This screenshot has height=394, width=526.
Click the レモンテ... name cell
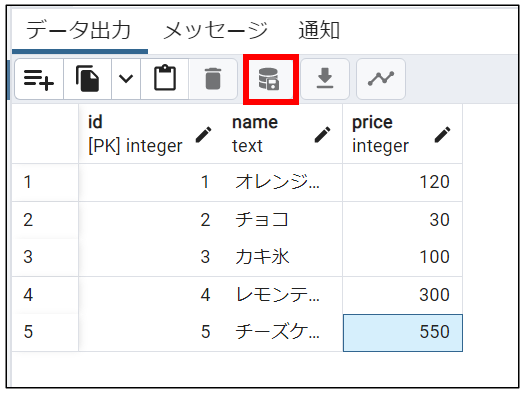pyautogui.click(x=282, y=295)
